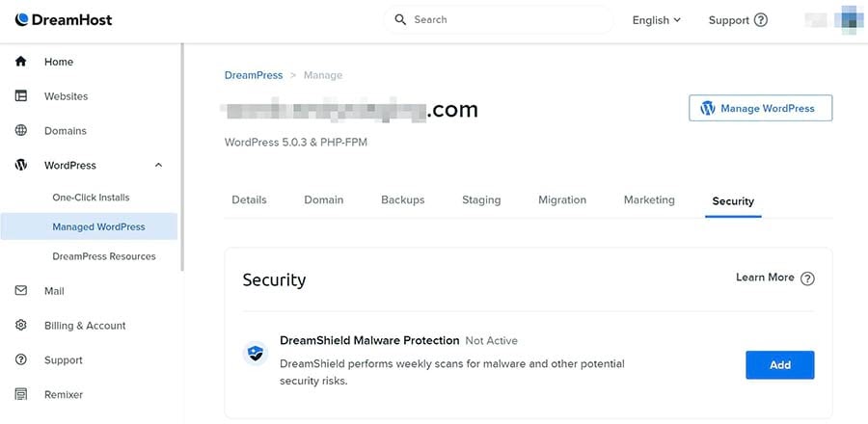868x424 pixels.
Task: Open the Migration tab
Action: (562, 200)
